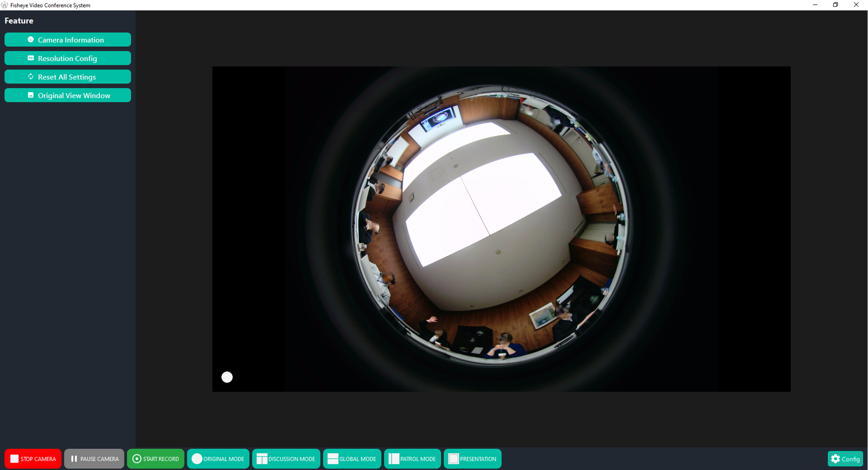This screenshot has height=470, width=868.
Task: Click the red stop square icon
Action: click(14, 459)
